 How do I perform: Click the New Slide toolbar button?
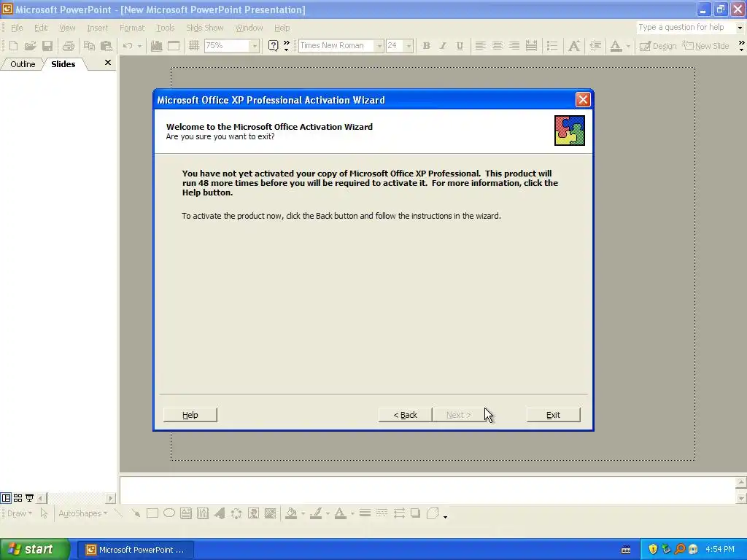[705, 46]
